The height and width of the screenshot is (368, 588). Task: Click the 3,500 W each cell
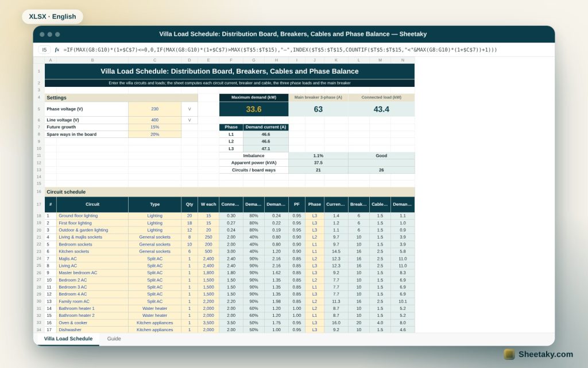(208, 323)
